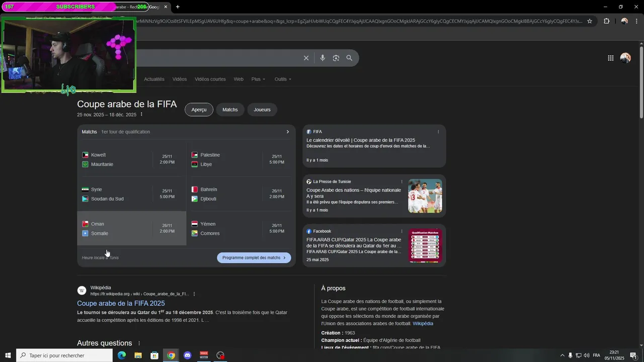
Task: Click the Windows taskbar search box
Action: [x=64, y=355]
